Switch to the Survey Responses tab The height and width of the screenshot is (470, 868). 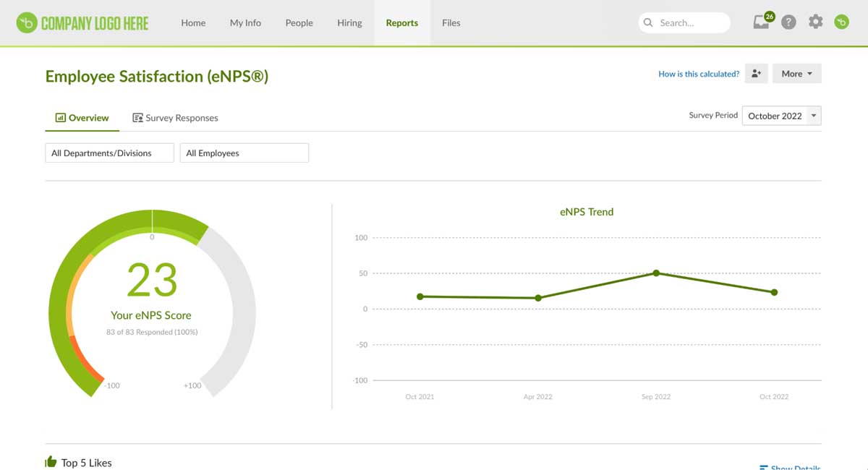click(x=182, y=117)
